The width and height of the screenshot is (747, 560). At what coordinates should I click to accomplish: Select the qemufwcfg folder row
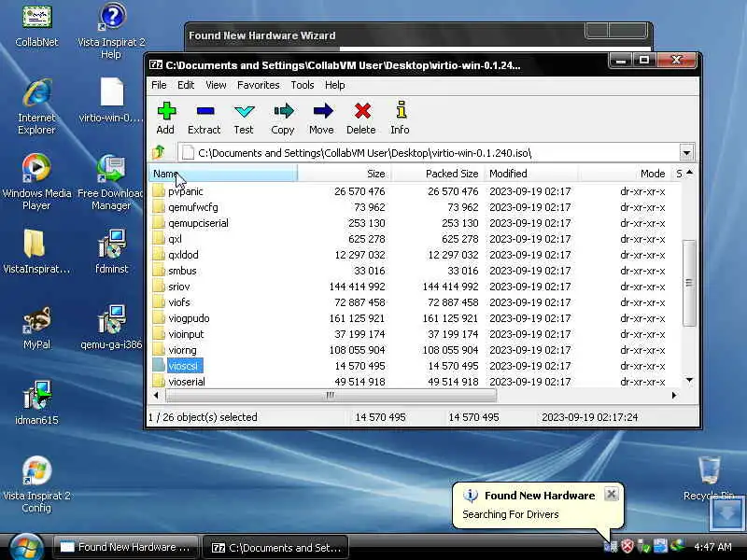tap(415, 207)
